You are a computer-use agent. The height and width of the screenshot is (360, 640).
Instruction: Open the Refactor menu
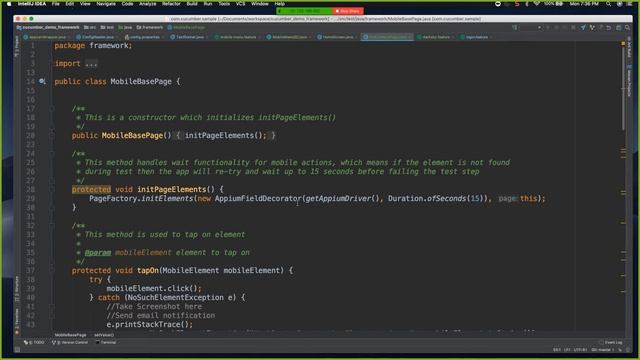click(171, 4)
